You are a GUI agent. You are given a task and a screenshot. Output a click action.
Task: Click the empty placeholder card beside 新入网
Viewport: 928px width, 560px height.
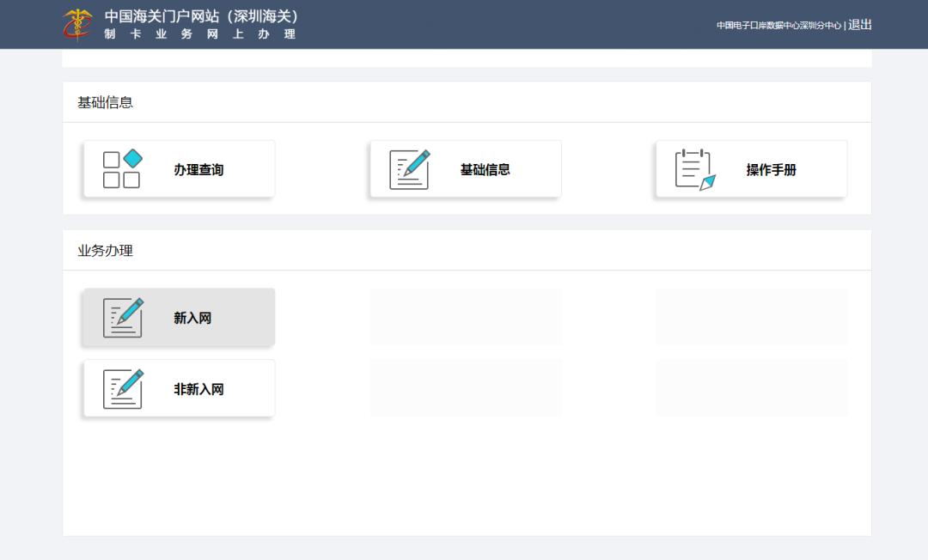click(465, 317)
